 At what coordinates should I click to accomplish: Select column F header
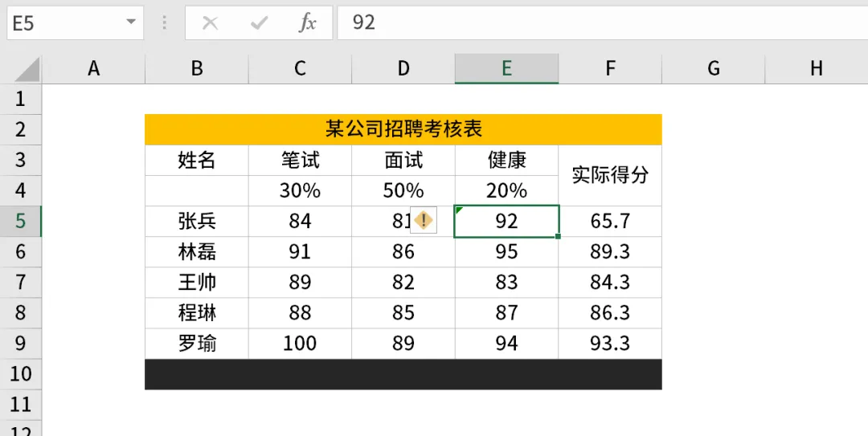point(610,68)
